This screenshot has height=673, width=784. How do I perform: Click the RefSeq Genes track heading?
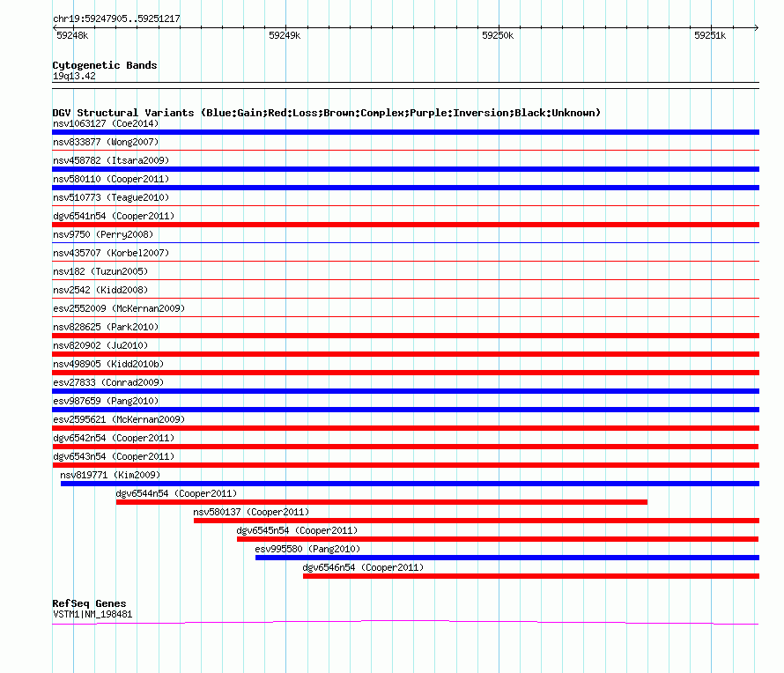click(89, 603)
